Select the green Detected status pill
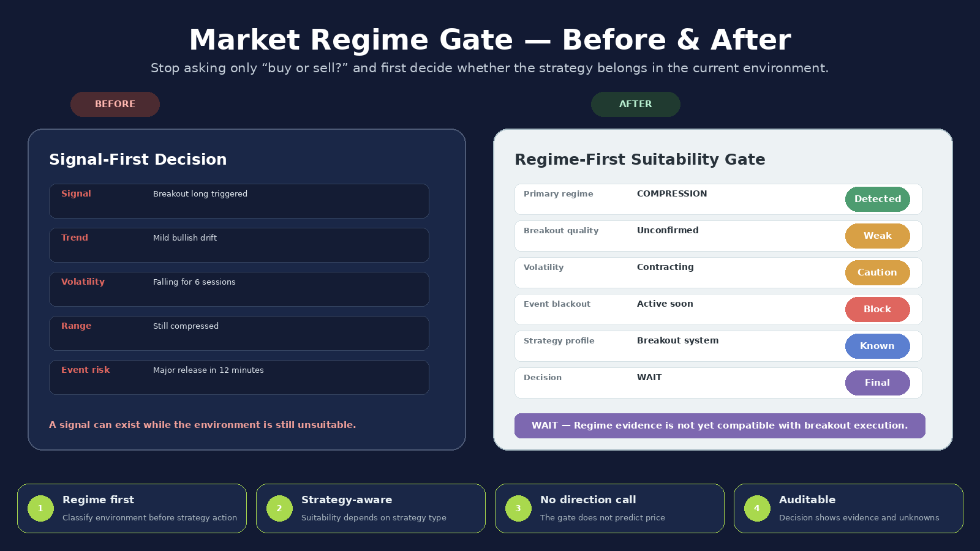 tap(878, 199)
